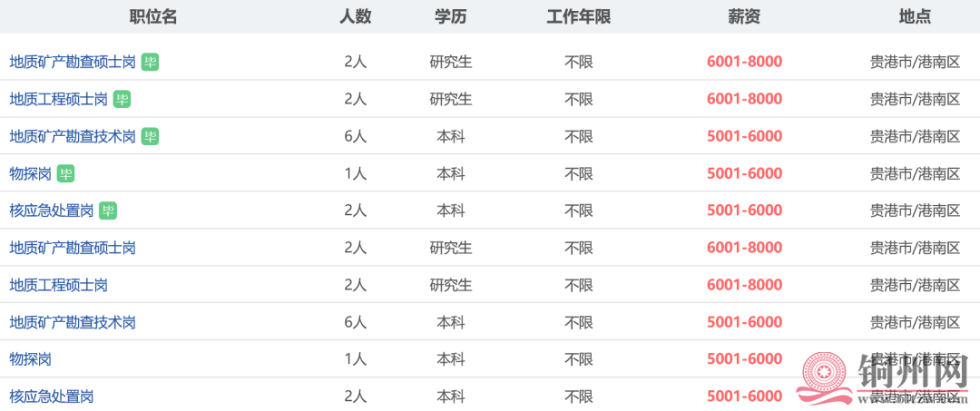Click the 薪资 column header
Screen dimensions: 980x411
[744, 17]
